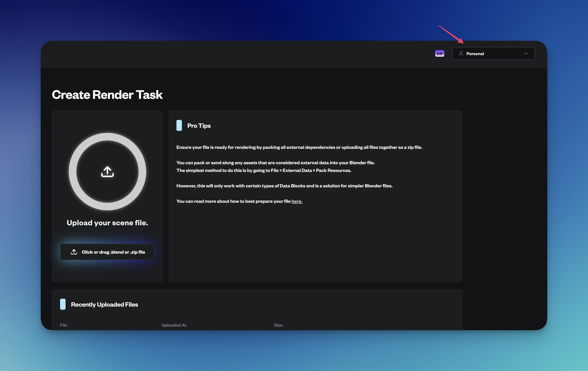Open the Personal workspace dropdown label
This screenshot has width=588, height=371.
[x=475, y=54]
